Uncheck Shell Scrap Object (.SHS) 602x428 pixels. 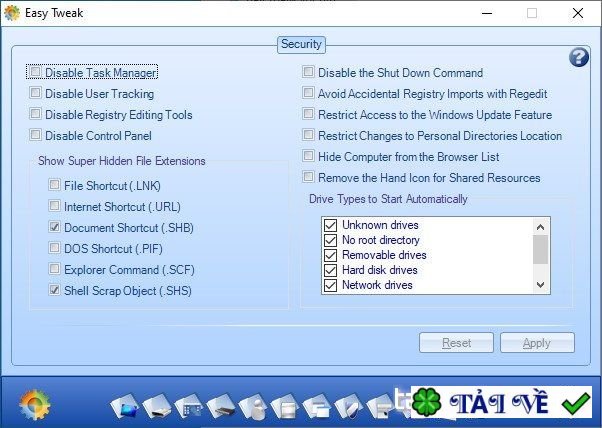pos(55,290)
